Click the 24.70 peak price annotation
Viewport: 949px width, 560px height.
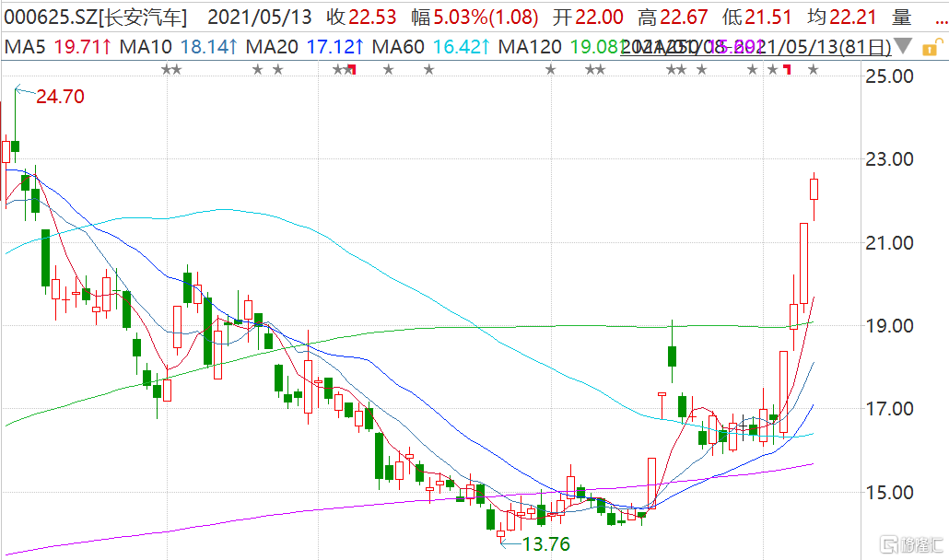point(60,96)
